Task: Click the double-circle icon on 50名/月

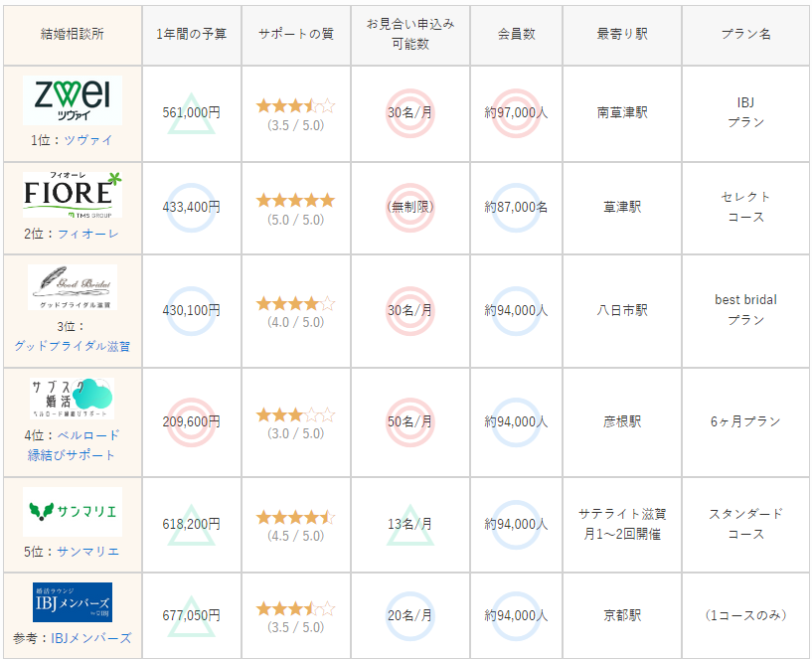Action: (409, 421)
